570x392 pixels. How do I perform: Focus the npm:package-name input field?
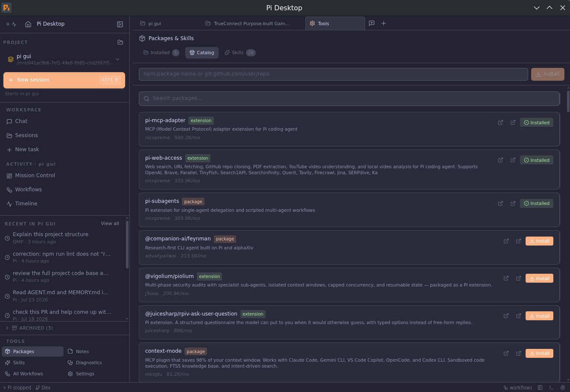[x=333, y=74]
